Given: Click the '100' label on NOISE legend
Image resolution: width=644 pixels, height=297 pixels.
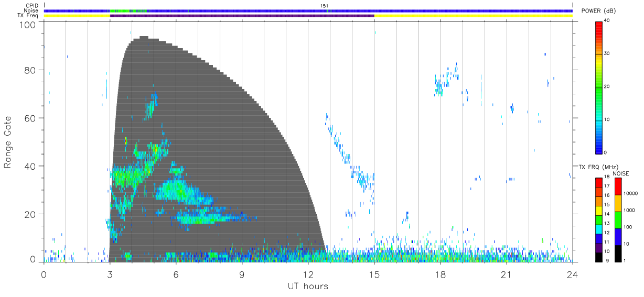Looking at the screenshot, I should 629,227.
